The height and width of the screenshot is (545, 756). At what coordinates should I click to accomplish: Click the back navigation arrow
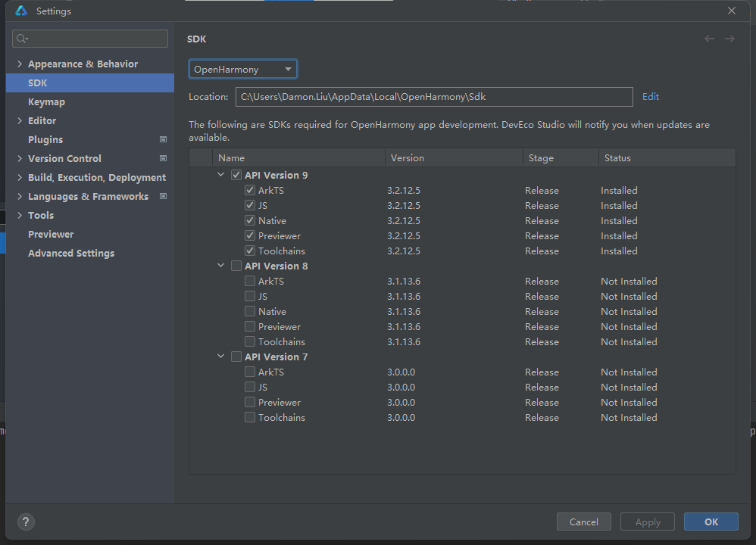coord(709,39)
